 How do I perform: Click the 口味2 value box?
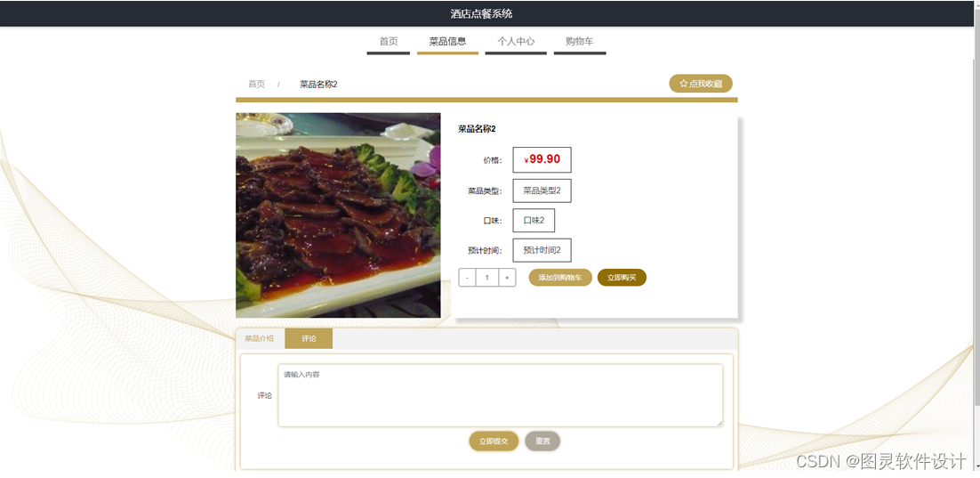pyautogui.click(x=534, y=220)
